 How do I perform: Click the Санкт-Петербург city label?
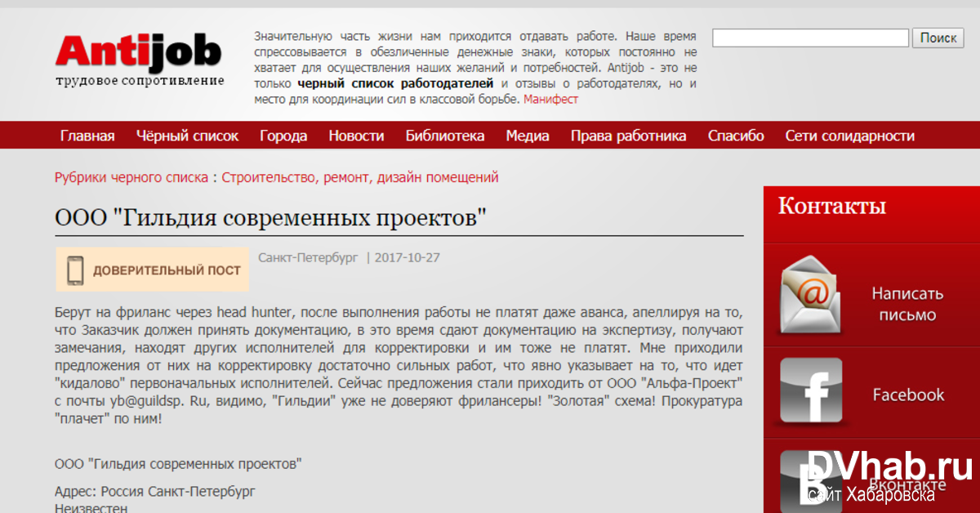pos(308,257)
